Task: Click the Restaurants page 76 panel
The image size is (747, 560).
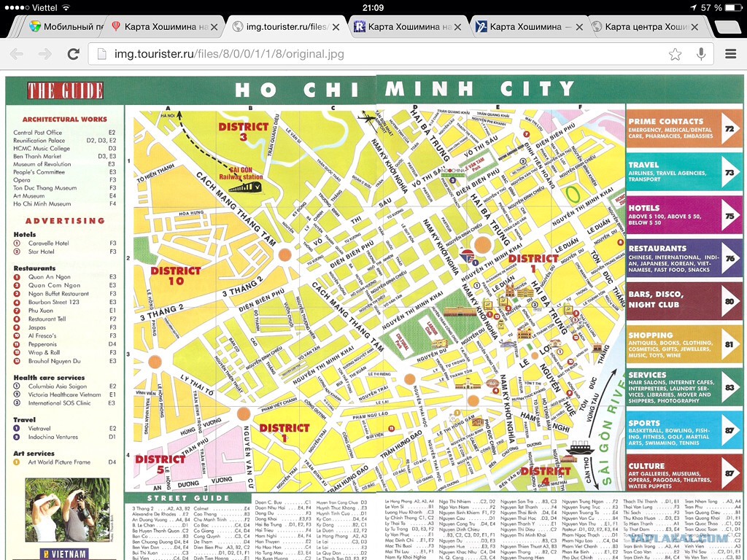Action: point(684,259)
